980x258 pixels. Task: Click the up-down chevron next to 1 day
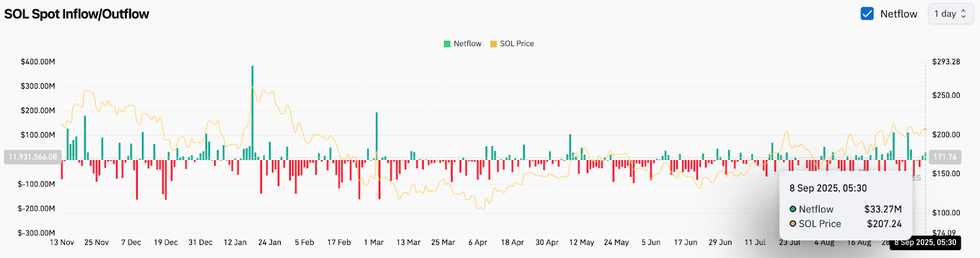[x=963, y=13]
